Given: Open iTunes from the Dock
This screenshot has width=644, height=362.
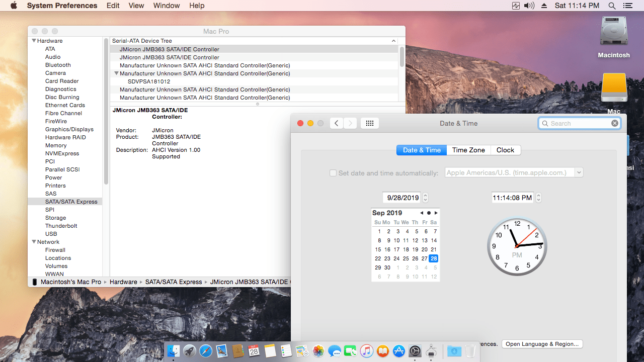Looking at the screenshot, I should point(367,351).
